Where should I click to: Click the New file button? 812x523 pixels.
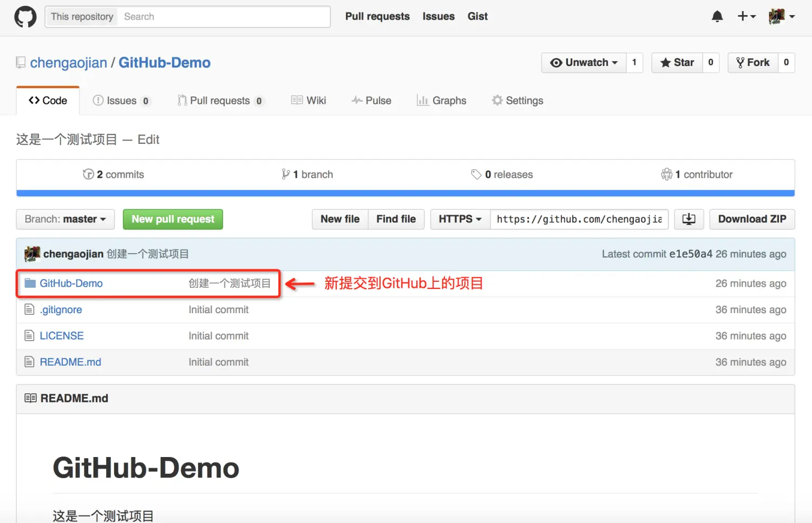[x=340, y=219]
